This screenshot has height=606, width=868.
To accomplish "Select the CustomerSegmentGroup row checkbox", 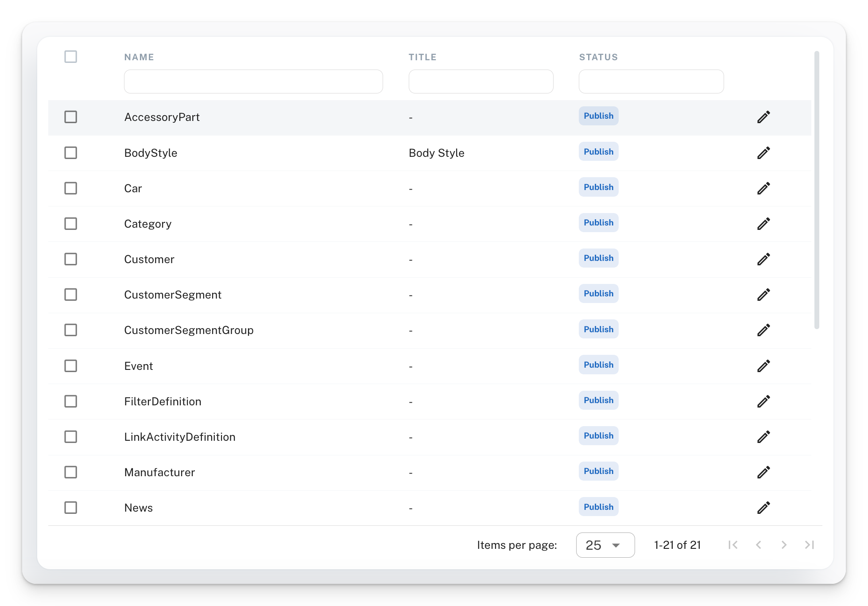I will [x=71, y=330].
